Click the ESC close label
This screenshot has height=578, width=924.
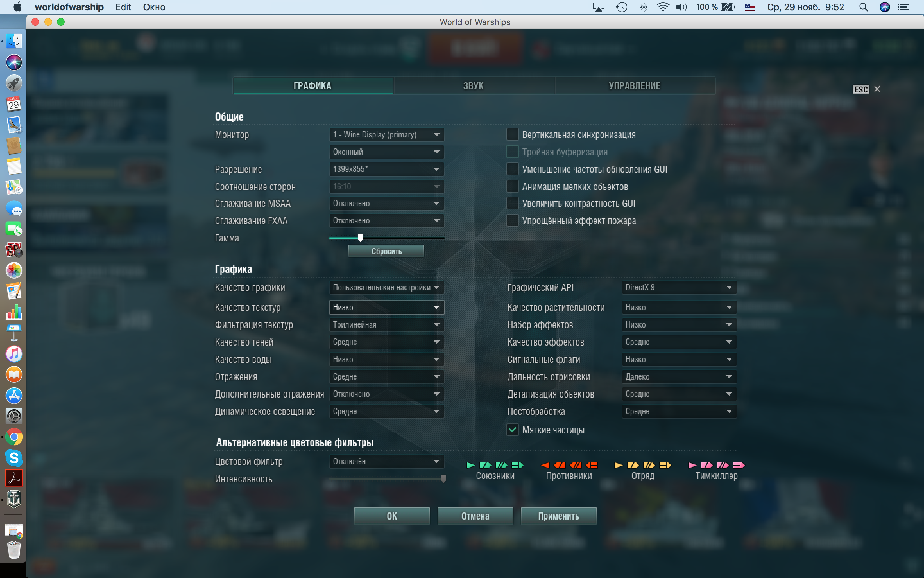coord(860,90)
